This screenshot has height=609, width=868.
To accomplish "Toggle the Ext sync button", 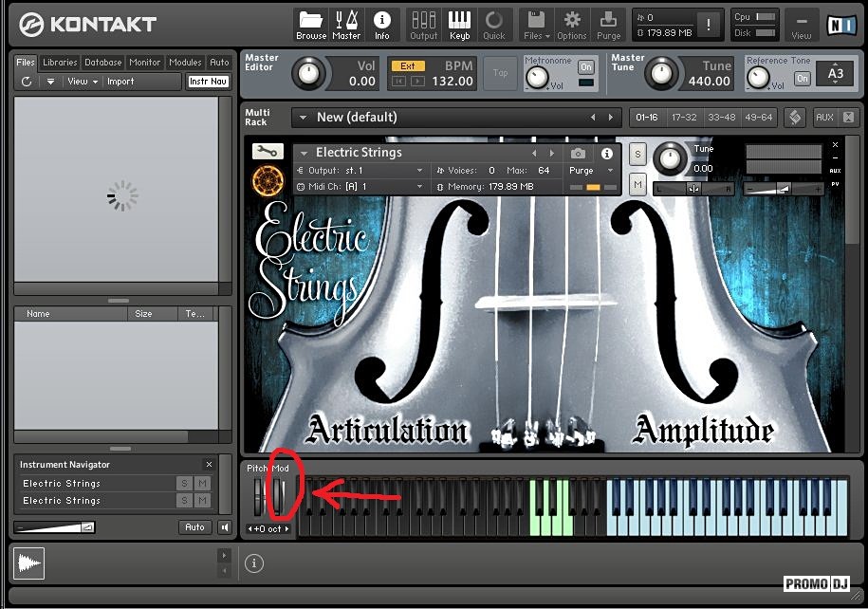I will pyautogui.click(x=408, y=65).
